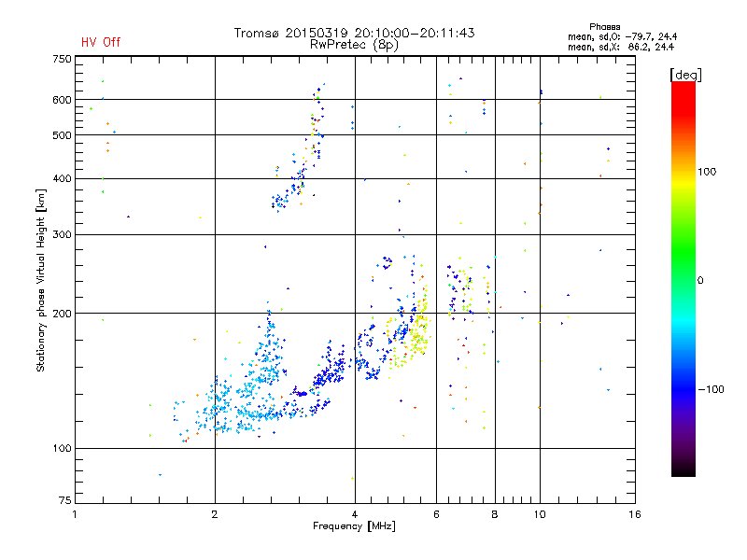Click the red 'HV Off' label
Image resolution: width=747 pixels, height=560 pixels.
click(x=101, y=42)
